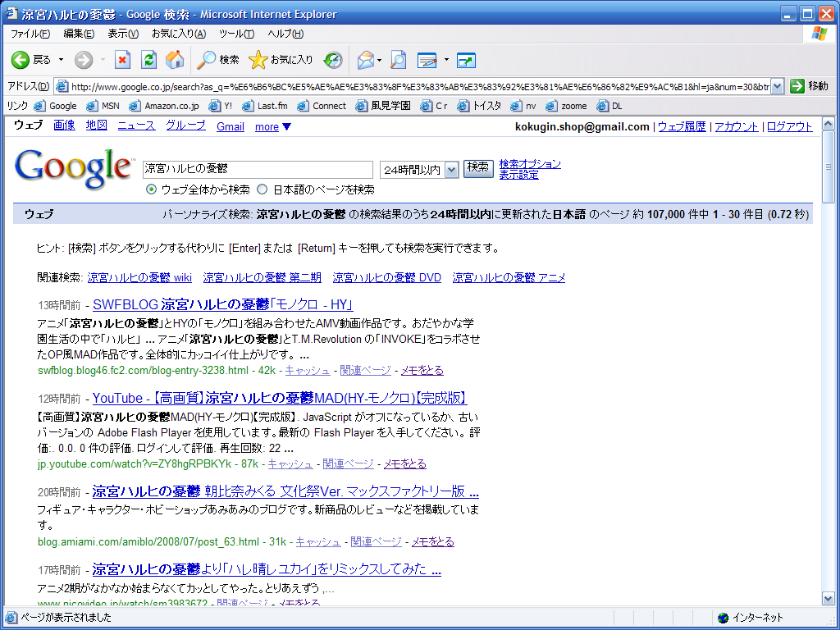Open Gmail link in top navigation
The width and height of the screenshot is (840, 630).
[231, 127]
